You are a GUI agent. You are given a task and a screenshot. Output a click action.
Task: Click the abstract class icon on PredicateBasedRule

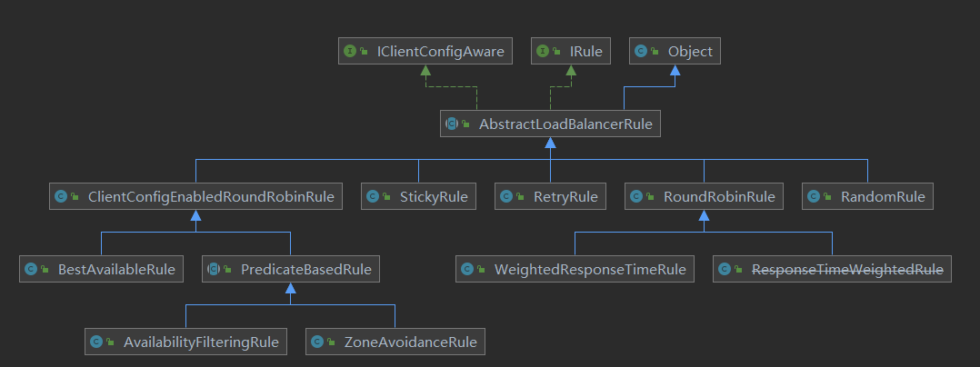[213, 269]
